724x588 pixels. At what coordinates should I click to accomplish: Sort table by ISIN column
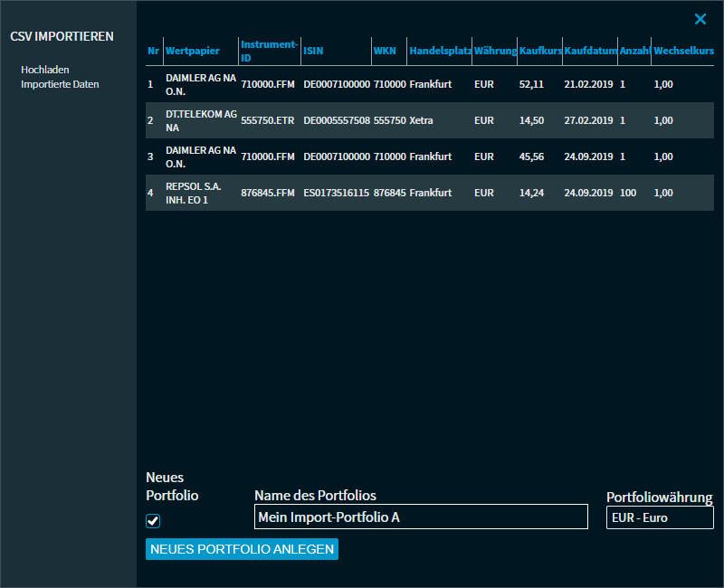(x=313, y=52)
